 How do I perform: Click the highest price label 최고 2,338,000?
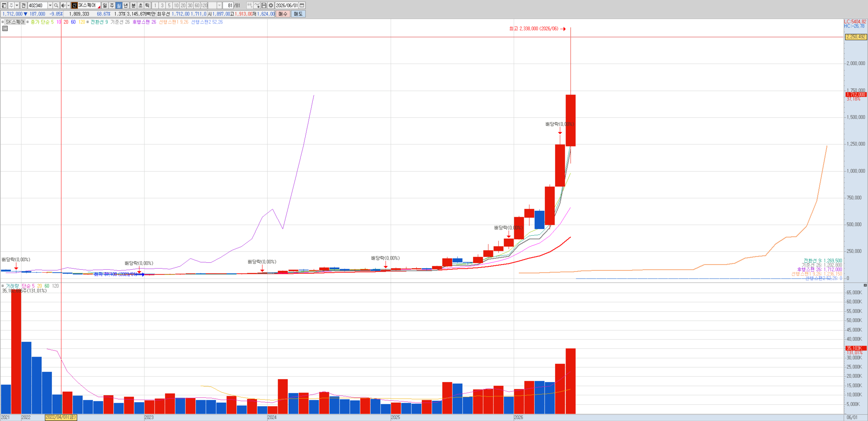[x=534, y=29]
